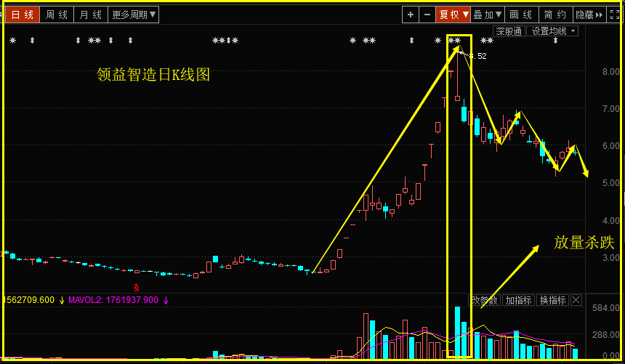
Task: Click the first info marker at top left
Action: point(13,40)
